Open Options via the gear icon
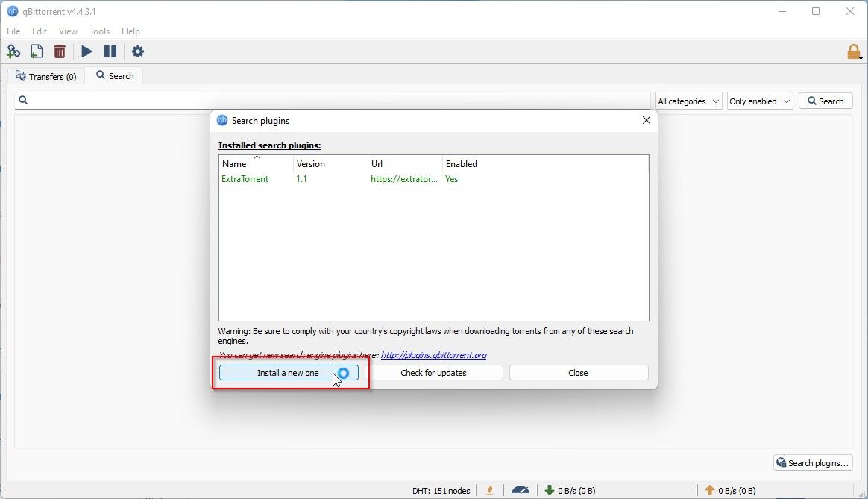 pos(138,52)
